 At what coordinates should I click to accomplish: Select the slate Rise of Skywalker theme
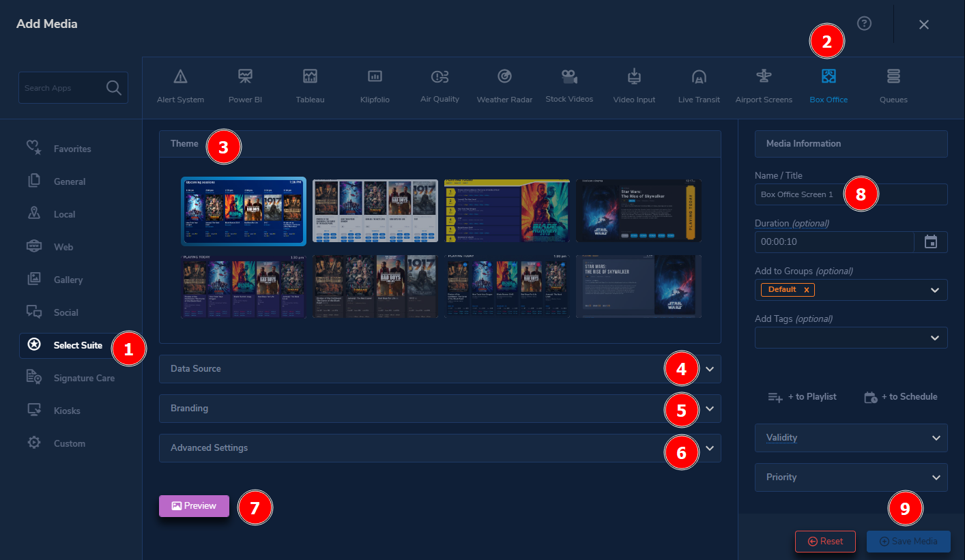(639, 286)
